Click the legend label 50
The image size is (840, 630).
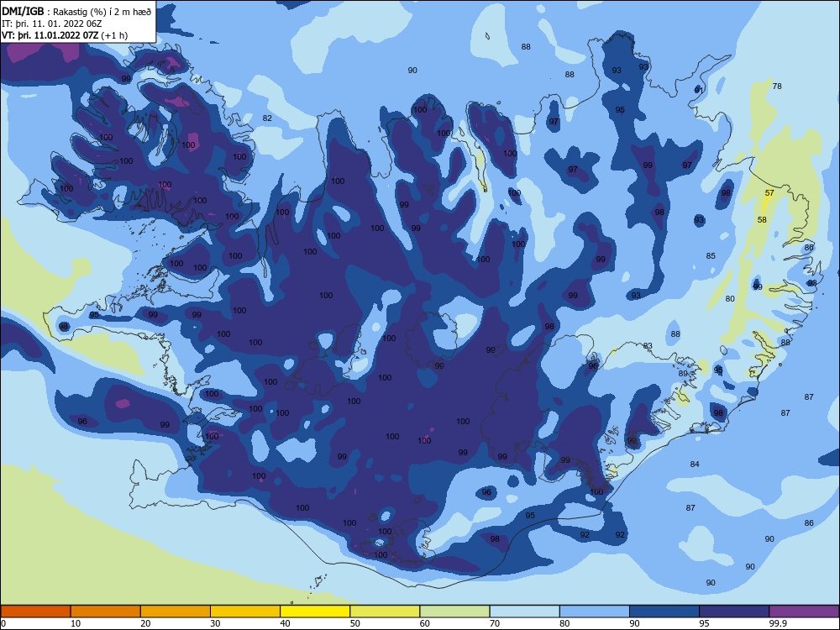pyautogui.click(x=354, y=623)
